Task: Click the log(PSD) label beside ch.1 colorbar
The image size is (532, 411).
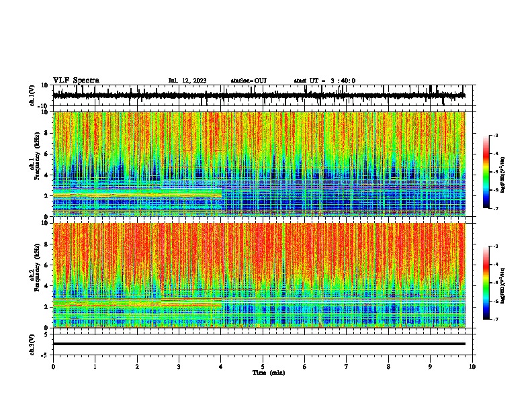Action: point(502,175)
